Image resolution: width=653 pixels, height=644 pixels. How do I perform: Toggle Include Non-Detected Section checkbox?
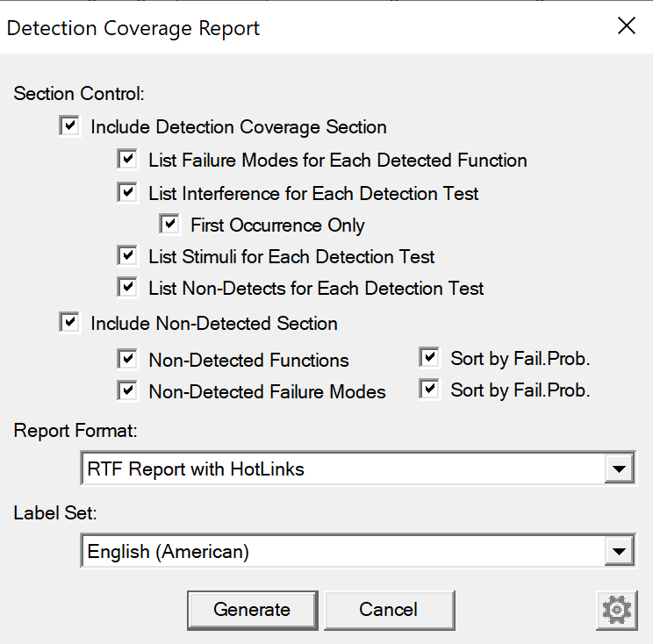tap(69, 323)
